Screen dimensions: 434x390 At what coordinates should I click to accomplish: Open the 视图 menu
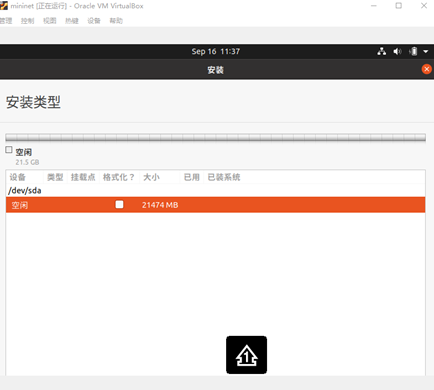50,21
